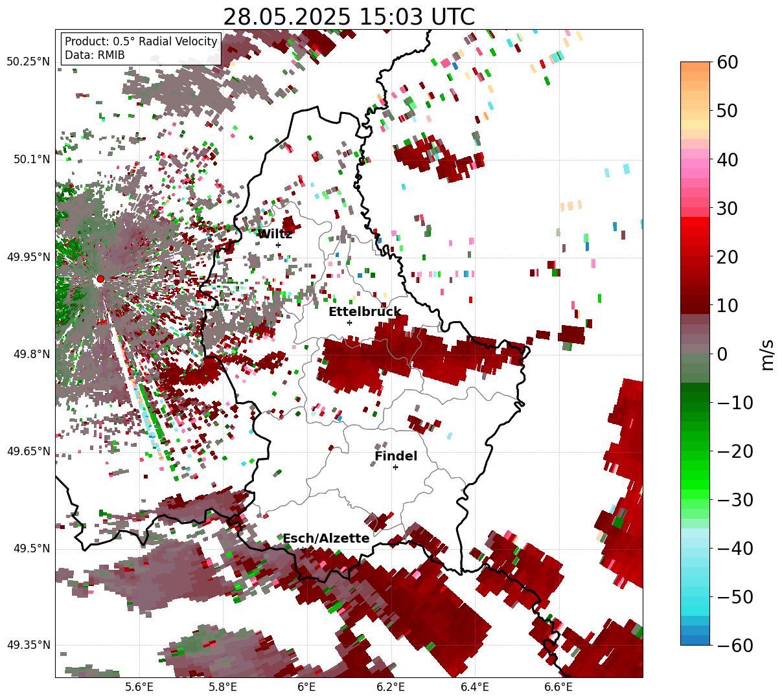Click the colorbar value 30
This screenshot has height=700, width=782.
tap(727, 208)
